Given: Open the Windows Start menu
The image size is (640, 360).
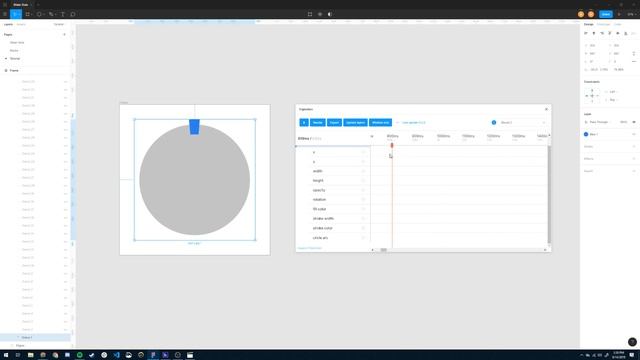Looking at the screenshot, I should pos(6,355).
